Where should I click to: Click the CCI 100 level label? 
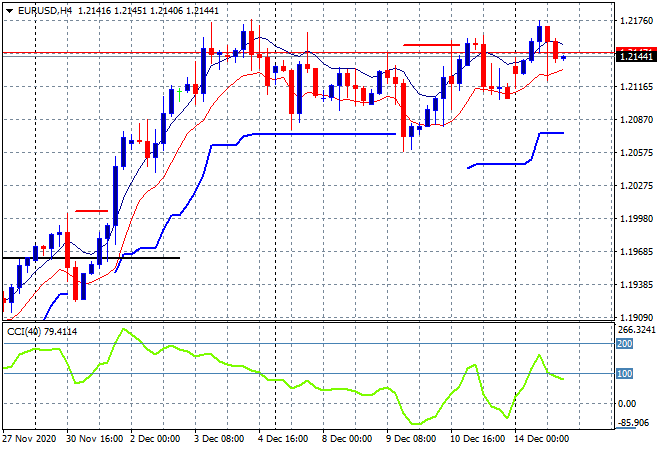pyautogui.click(x=624, y=374)
